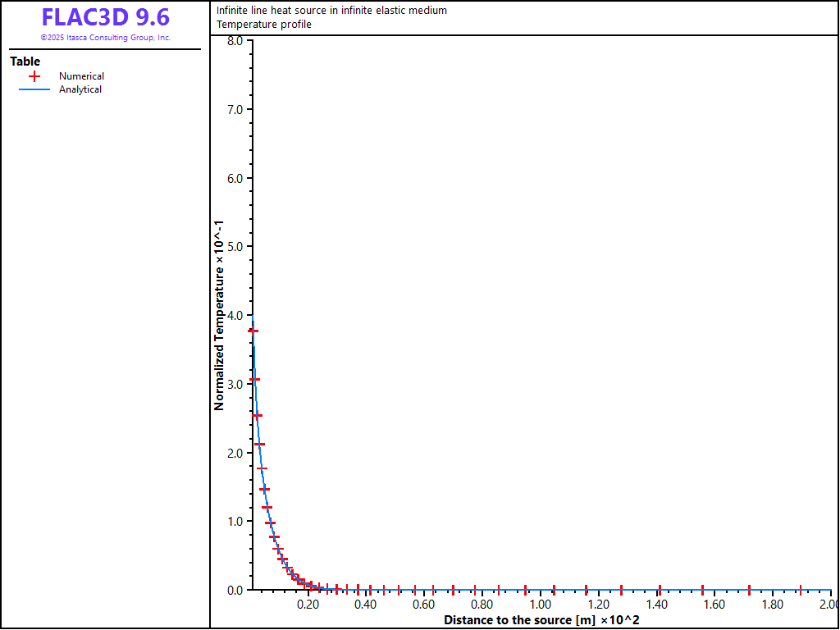840x630 pixels.
Task: Select the Table legend heading
Action: [25, 62]
